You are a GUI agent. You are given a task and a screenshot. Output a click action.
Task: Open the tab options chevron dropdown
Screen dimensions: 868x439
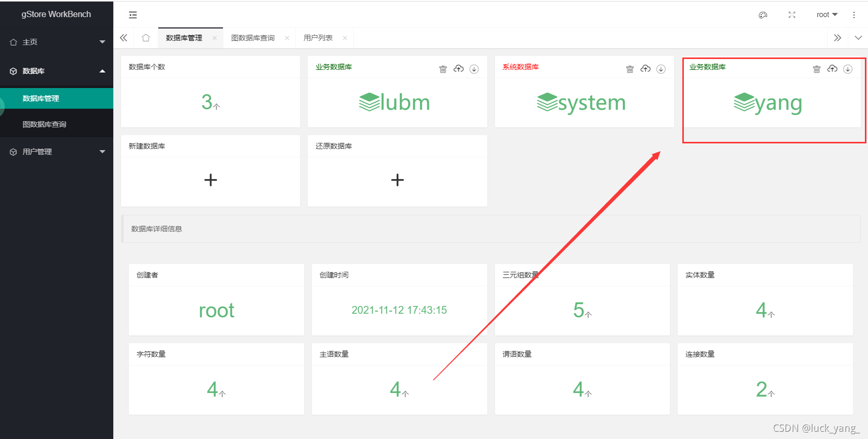pos(858,38)
